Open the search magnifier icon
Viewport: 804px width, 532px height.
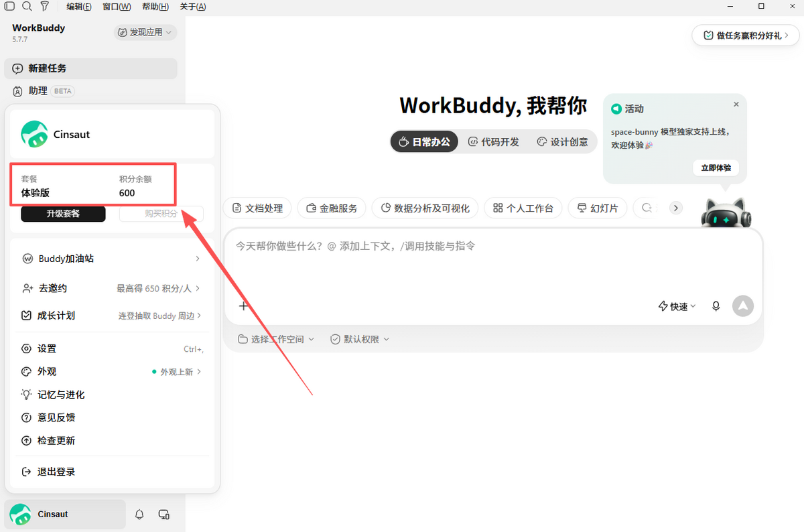pos(27,6)
